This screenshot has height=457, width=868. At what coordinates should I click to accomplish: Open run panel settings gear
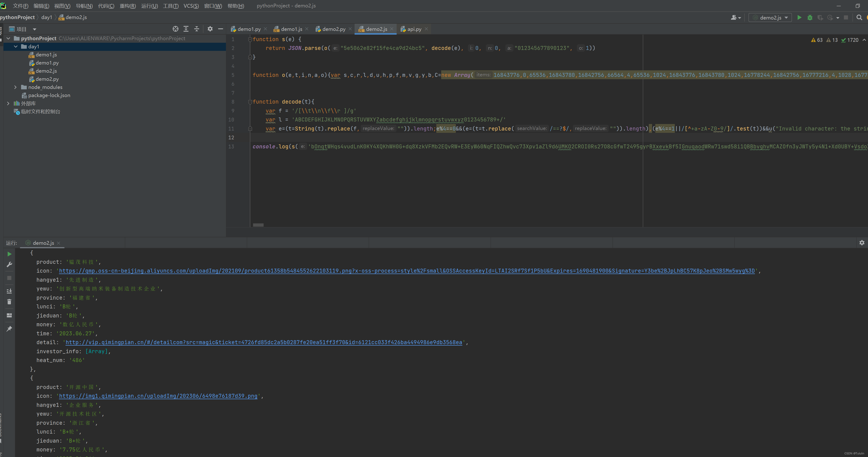tap(861, 243)
